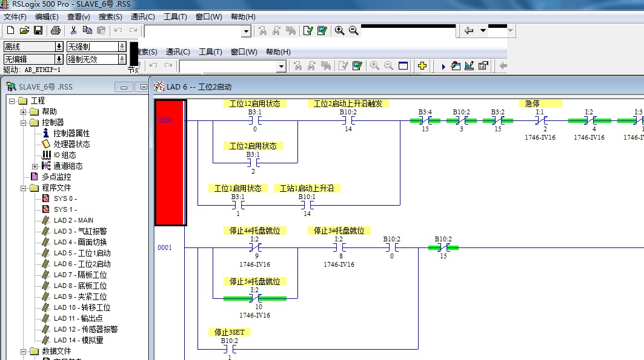This screenshot has height=360, width=644.
Task: Open the 离线 mode dropdown arrow
Action: (x=59, y=47)
